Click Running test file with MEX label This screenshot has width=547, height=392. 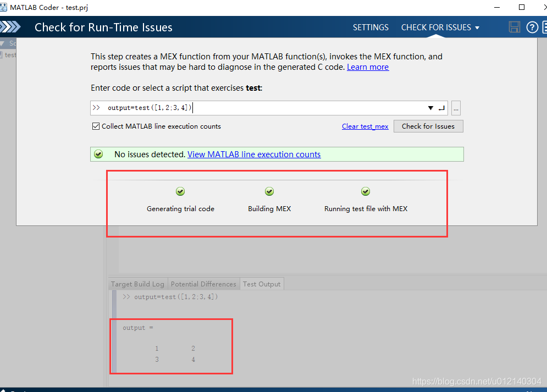pos(366,208)
